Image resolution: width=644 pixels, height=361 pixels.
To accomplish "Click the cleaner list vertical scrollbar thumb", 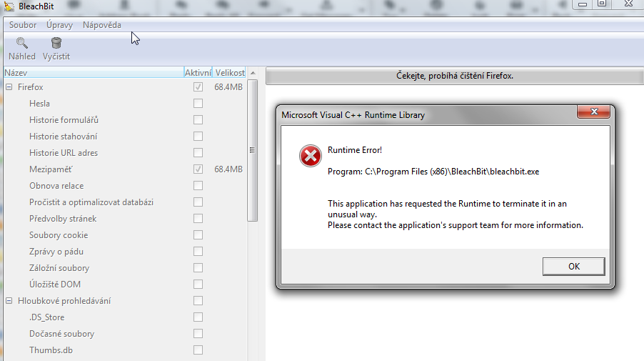I will click(x=253, y=151).
